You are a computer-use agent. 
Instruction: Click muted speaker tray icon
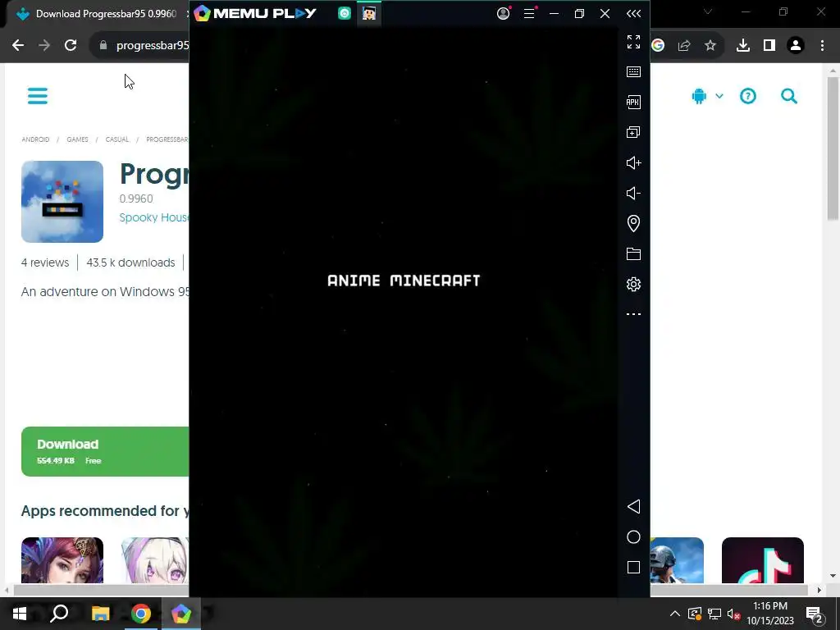(734, 614)
